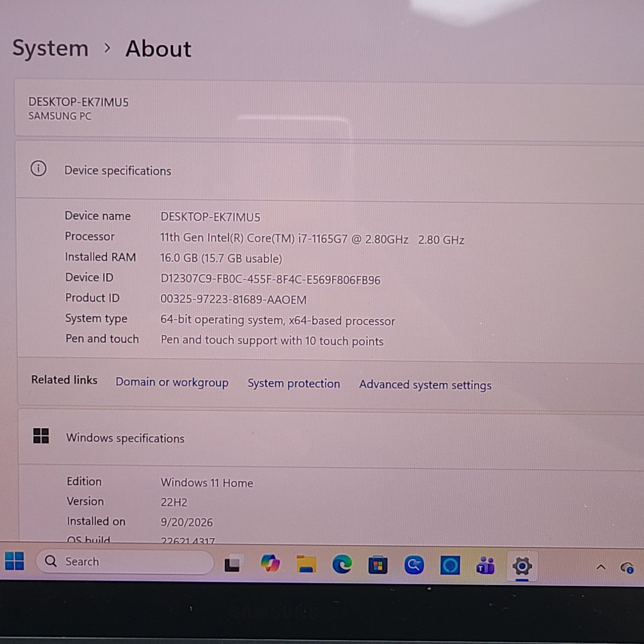
Task: Select the Pen and touch support value
Action: (272, 341)
